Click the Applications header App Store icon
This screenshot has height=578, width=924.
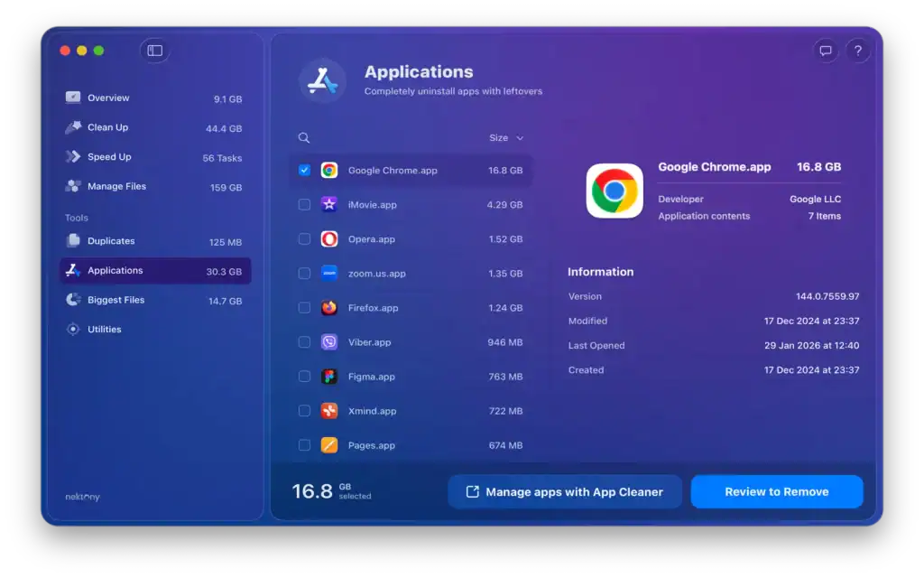pyautogui.click(x=322, y=80)
